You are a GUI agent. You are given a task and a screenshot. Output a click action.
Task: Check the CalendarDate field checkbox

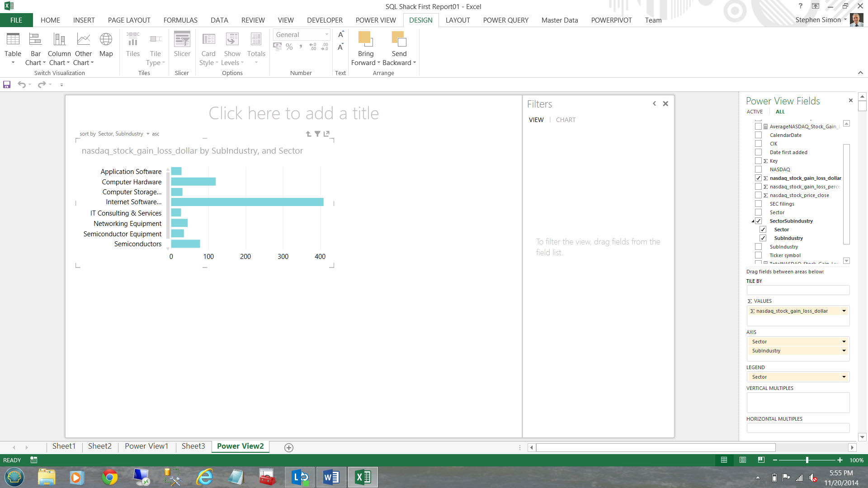(758, 135)
